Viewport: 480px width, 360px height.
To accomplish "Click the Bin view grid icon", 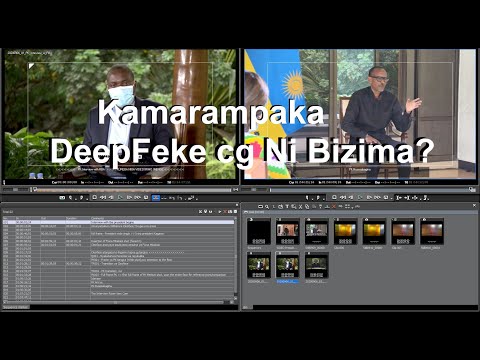I will tap(347, 207).
